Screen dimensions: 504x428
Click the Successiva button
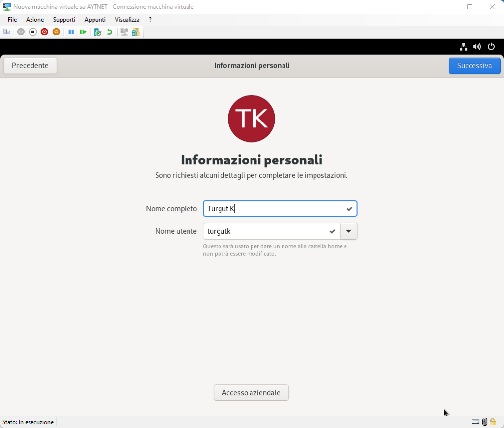click(x=474, y=66)
